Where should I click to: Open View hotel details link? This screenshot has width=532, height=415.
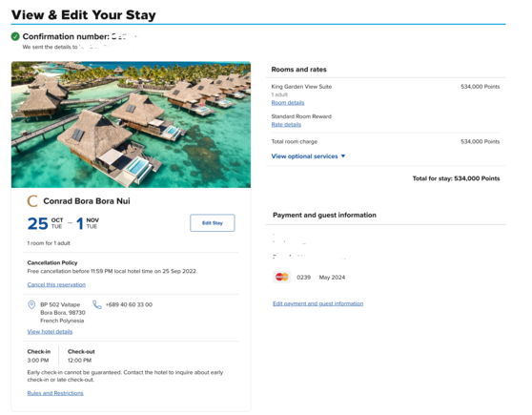50,331
